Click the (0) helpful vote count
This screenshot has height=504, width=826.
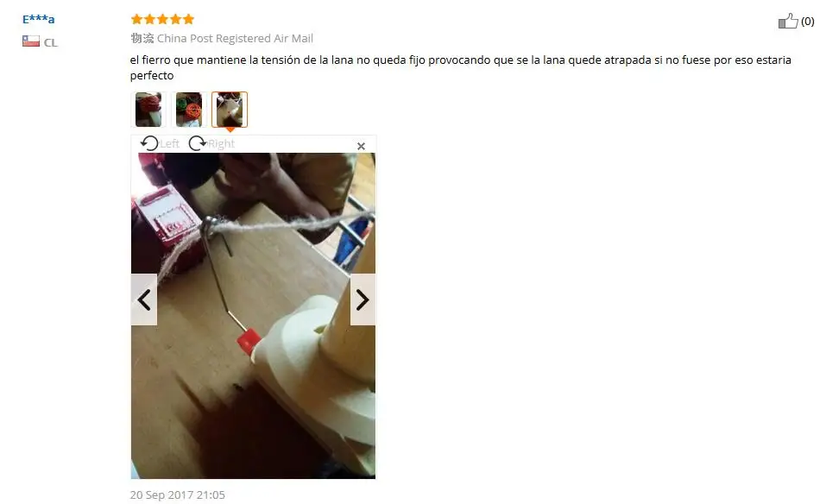pyautogui.click(x=808, y=22)
